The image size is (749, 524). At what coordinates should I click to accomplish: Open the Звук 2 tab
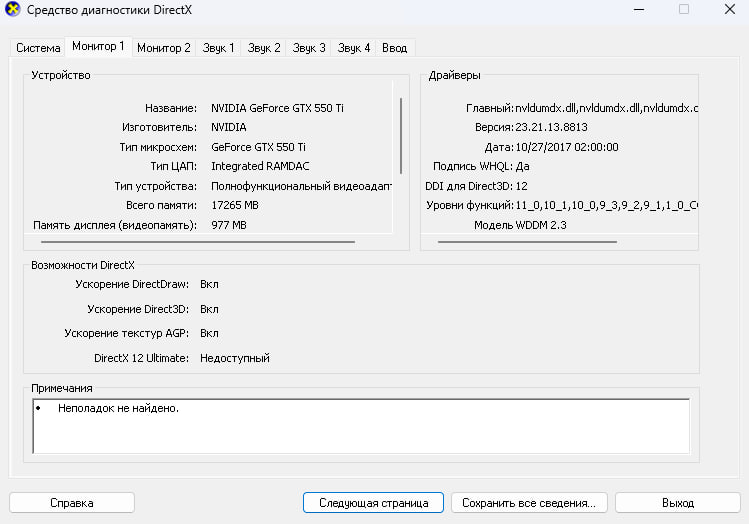pos(264,48)
